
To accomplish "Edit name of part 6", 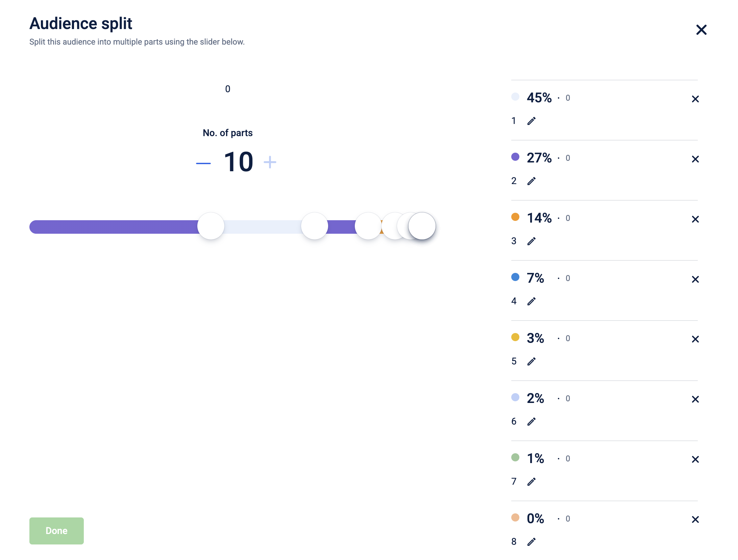I will click(x=531, y=422).
